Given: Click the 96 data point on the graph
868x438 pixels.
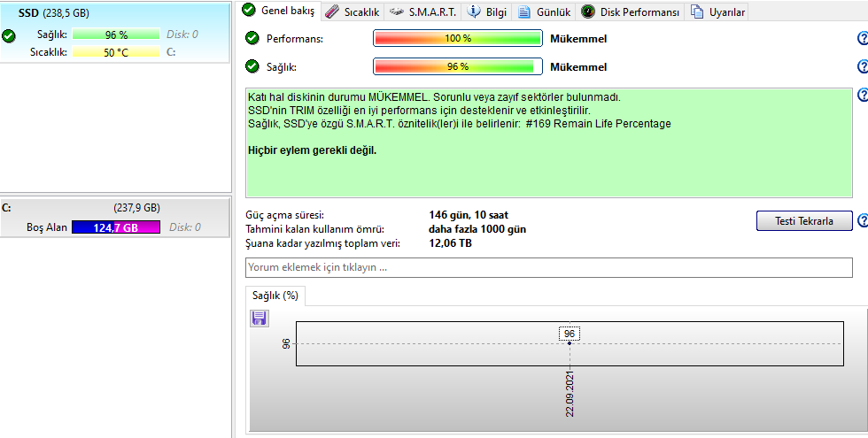Looking at the screenshot, I should (569, 343).
